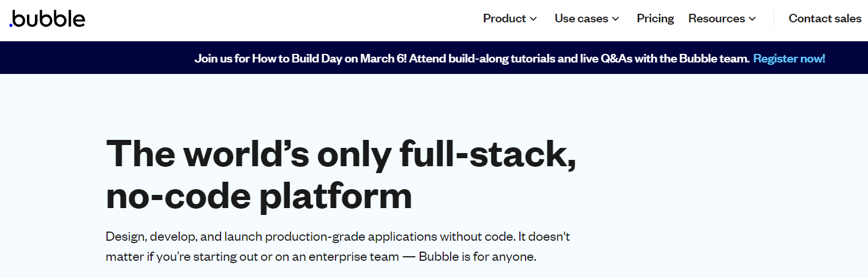Viewport: 868px width, 278px height.
Task: Click the Bubble logo in the header
Action: pos(48,19)
